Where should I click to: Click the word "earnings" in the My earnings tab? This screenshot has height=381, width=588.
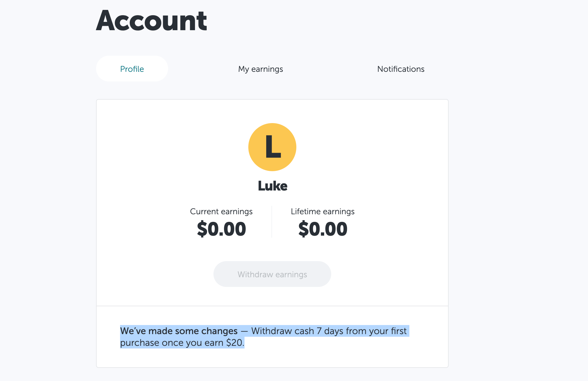(x=267, y=69)
